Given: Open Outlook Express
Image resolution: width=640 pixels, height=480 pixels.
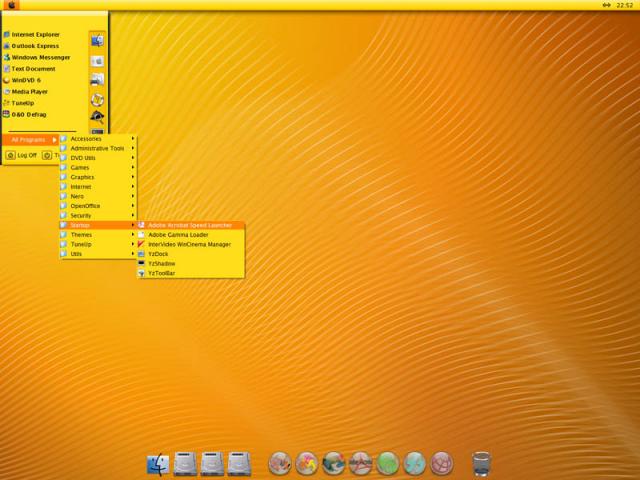Looking at the screenshot, I should pos(31,46).
